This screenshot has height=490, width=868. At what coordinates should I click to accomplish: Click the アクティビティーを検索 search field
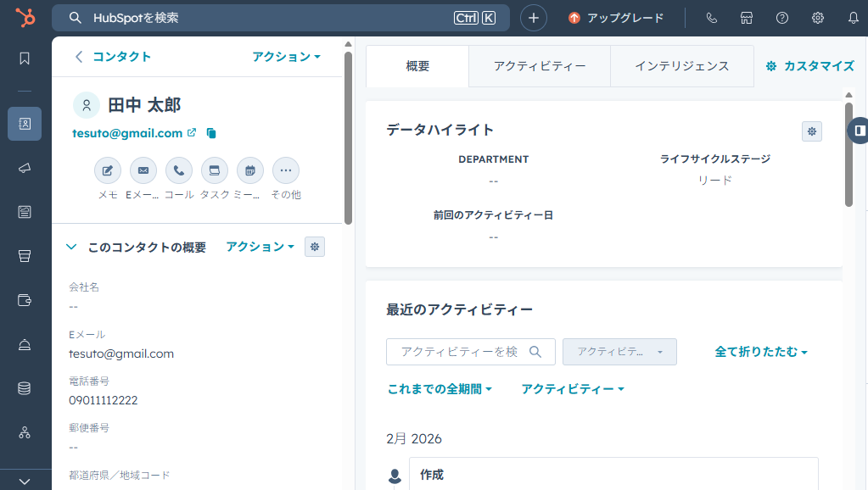(x=459, y=352)
